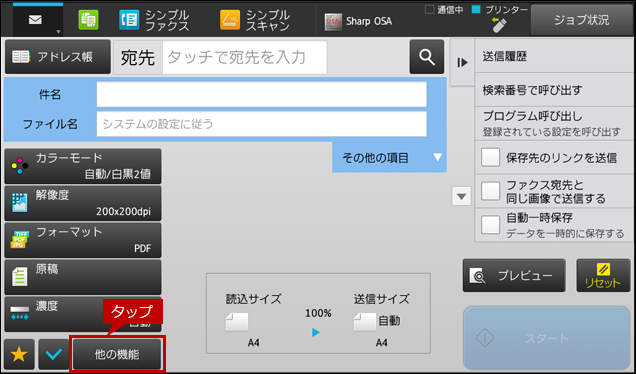Tap the 件名 subject field
Screen dimensions: 636x374
[x=261, y=95]
